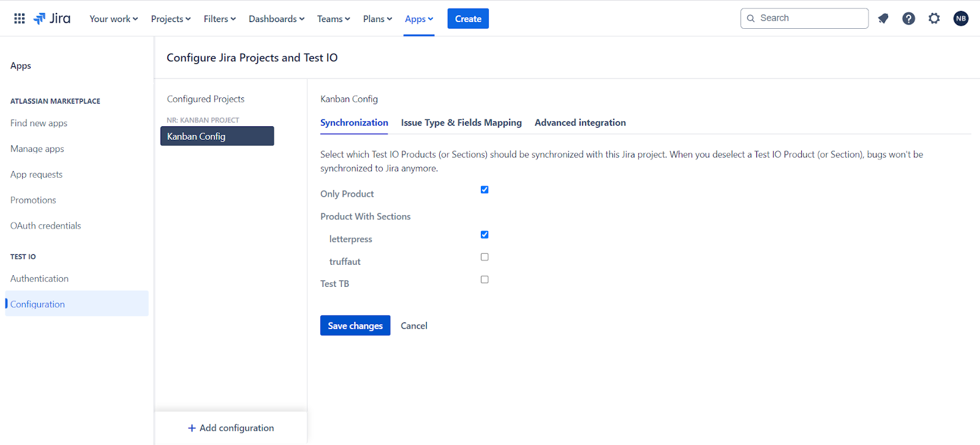Image resolution: width=980 pixels, height=445 pixels.
Task: Click the Jira logo
Action: (x=51, y=18)
